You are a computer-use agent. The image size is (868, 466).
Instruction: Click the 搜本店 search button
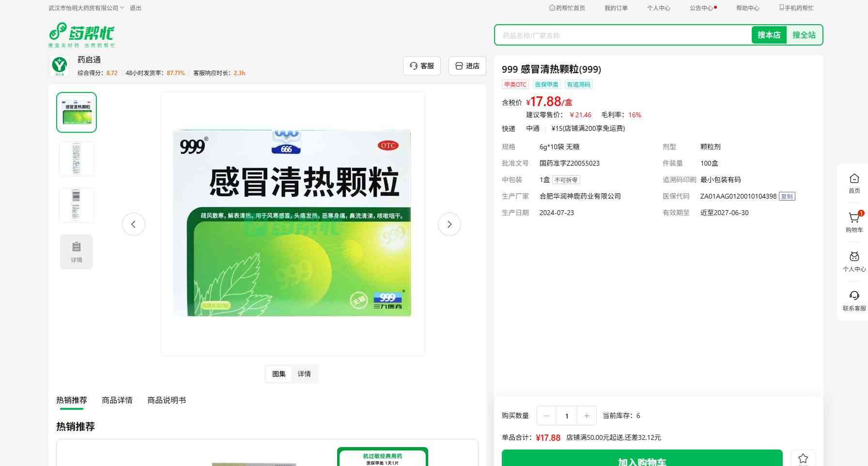pyautogui.click(x=769, y=35)
